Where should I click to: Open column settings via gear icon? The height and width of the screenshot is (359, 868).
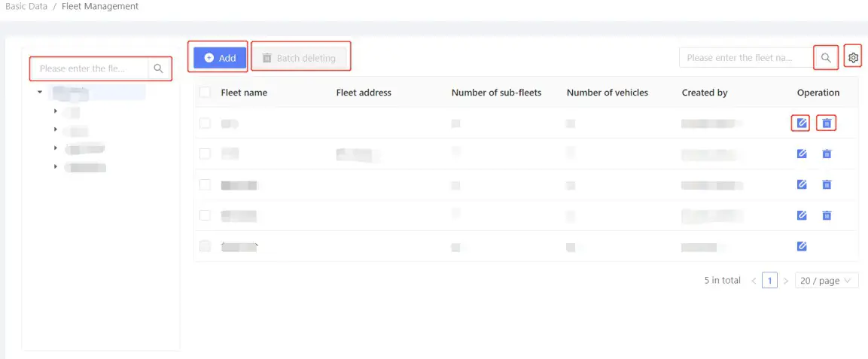854,57
